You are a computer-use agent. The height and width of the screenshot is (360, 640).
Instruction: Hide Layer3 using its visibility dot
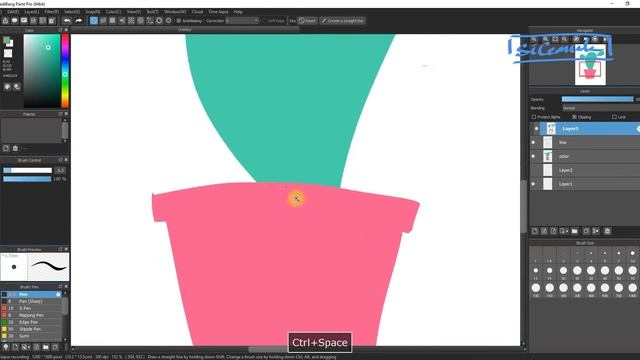pos(536,129)
